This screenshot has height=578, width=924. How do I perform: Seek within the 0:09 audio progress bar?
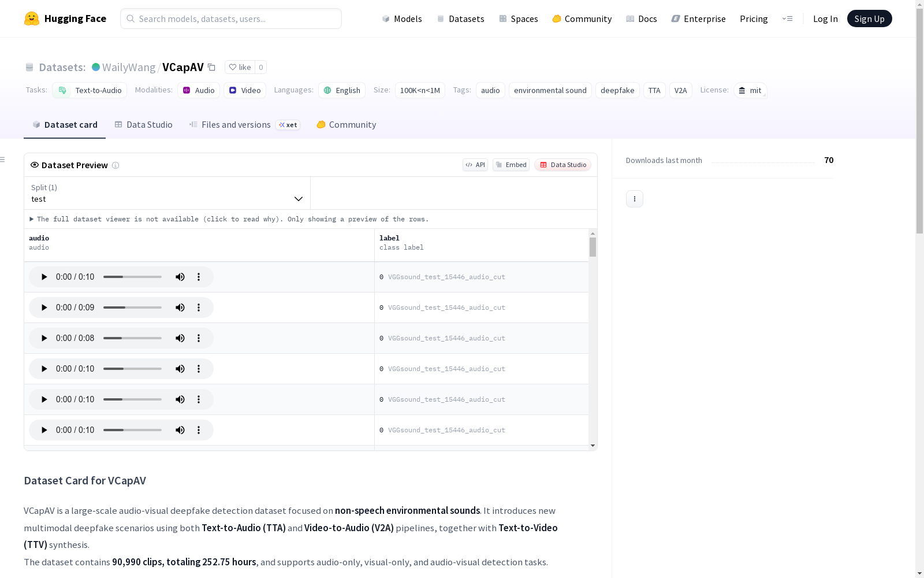click(x=132, y=307)
